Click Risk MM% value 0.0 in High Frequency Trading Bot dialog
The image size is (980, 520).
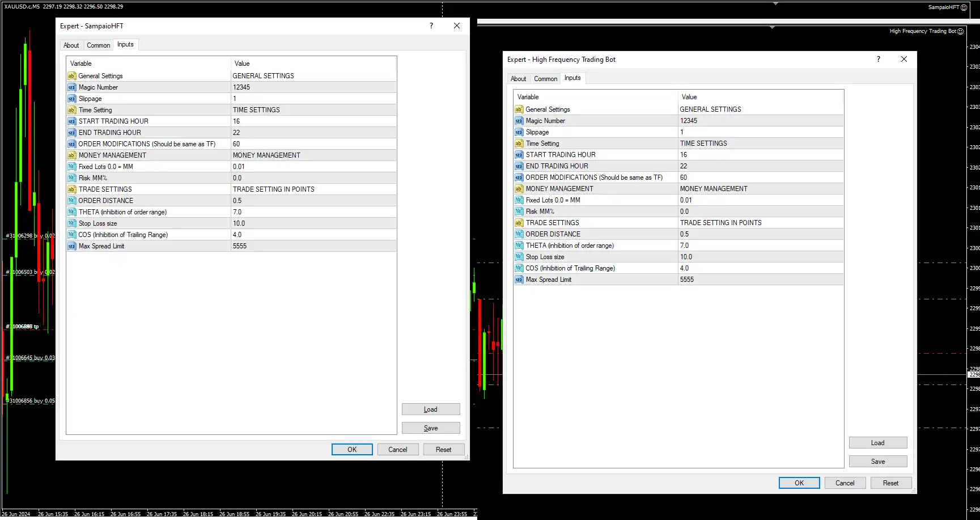tap(761, 212)
